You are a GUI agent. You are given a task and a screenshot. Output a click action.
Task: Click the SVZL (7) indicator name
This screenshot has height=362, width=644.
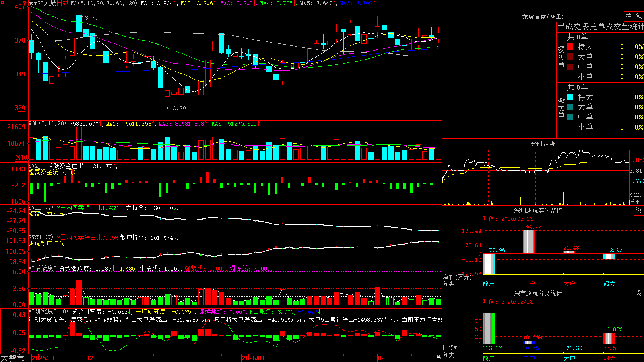click(41, 208)
